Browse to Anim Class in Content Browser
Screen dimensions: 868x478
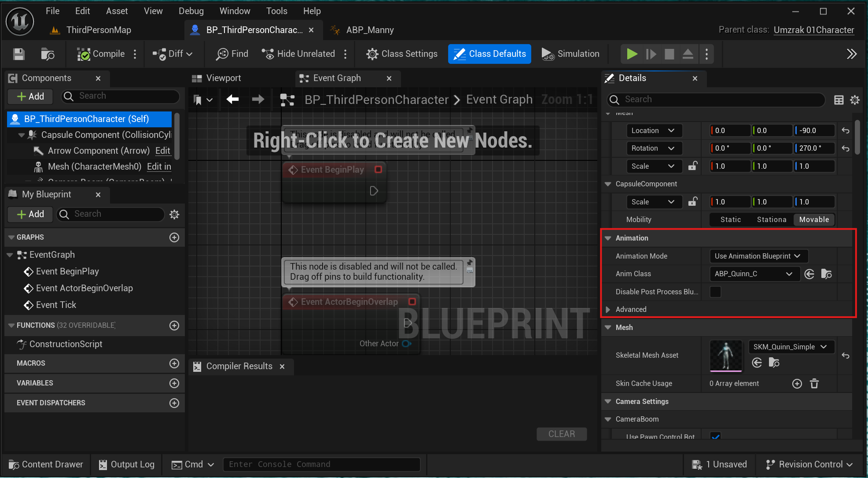tap(827, 274)
